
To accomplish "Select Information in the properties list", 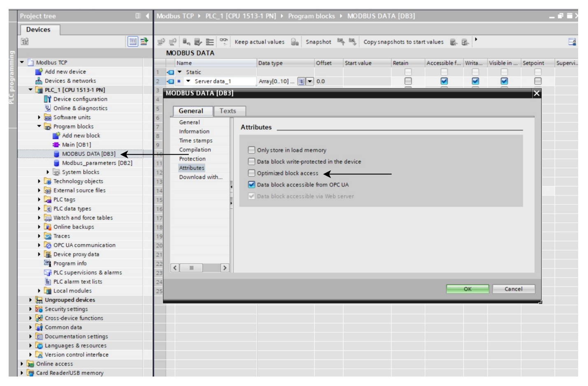I will click(194, 131).
